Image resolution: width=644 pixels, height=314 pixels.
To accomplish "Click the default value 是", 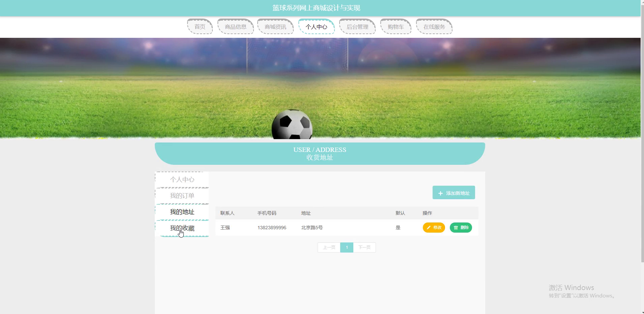I will (398, 228).
